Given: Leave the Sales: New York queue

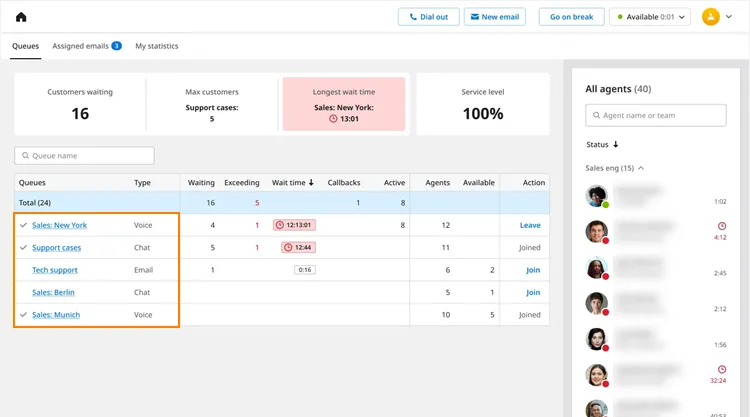Looking at the screenshot, I should [x=530, y=225].
